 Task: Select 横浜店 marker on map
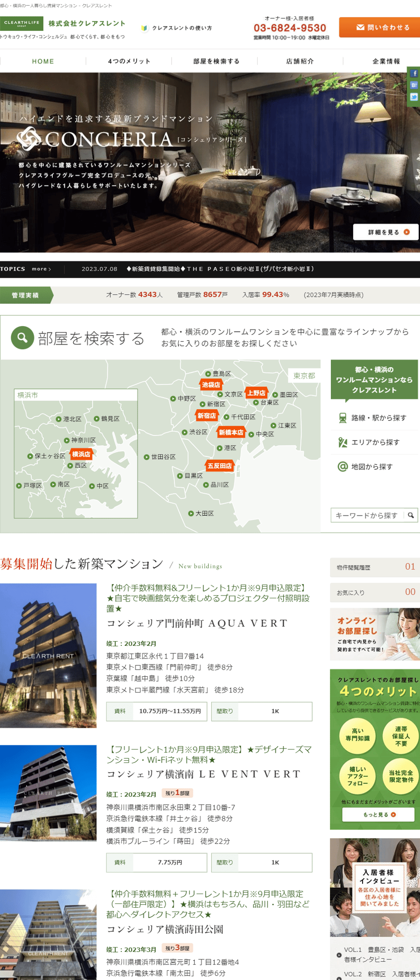[81, 454]
